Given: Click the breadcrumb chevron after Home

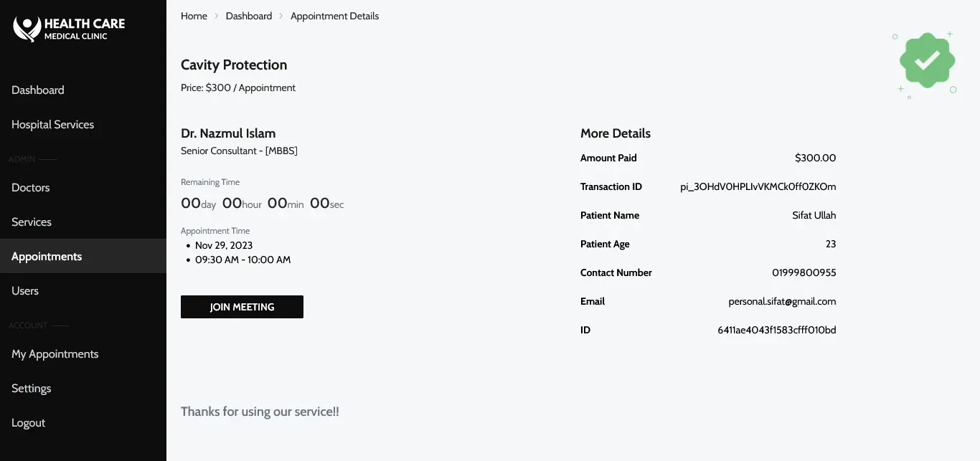Looking at the screenshot, I should click(x=217, y=16).
